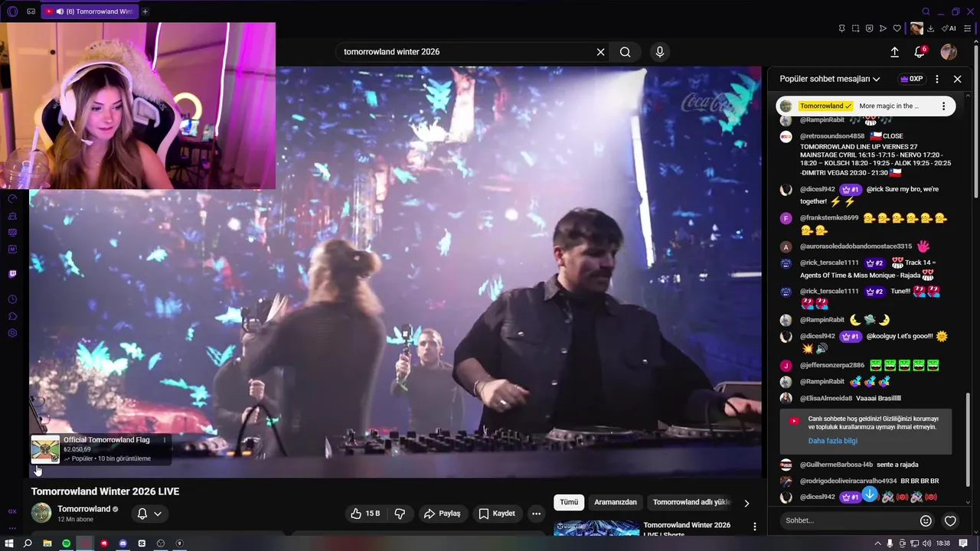Close the live chat panel
Image resolution: width=980 pixels, height=551 pixels.
pyautogui.click(x=957, y=79)
